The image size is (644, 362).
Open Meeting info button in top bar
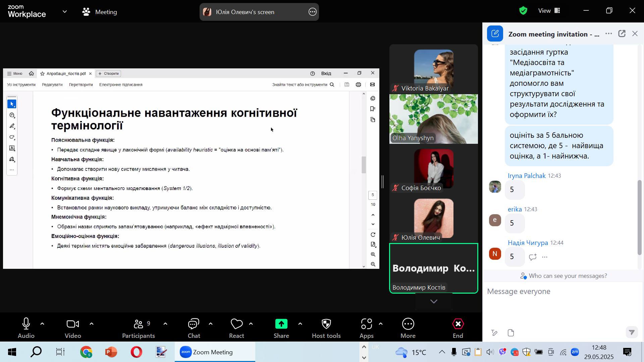coord(100,12)
